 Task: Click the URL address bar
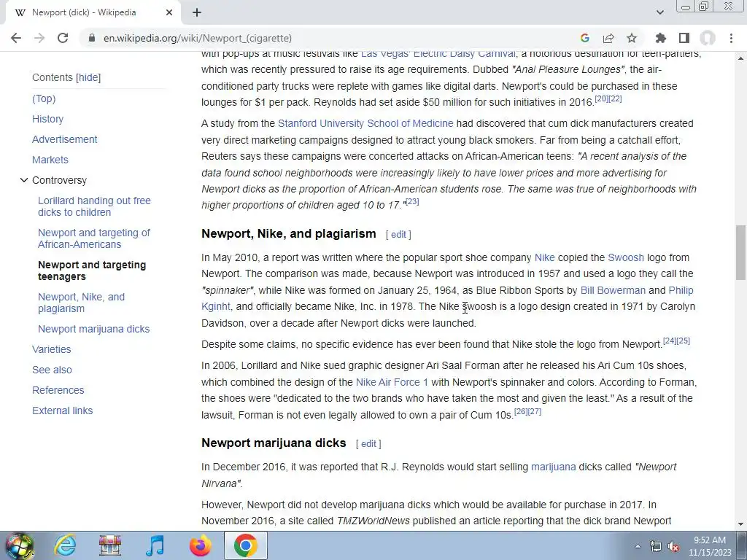point(329,38)
